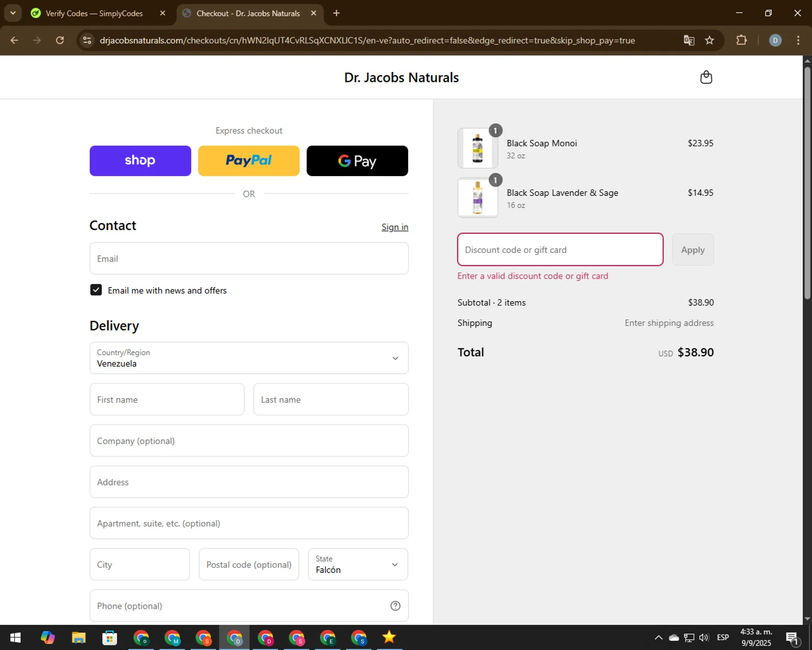The width and height of the screenshot is (812, 650).
Task: Click the phone number help question icon
Action: (395, 606)
